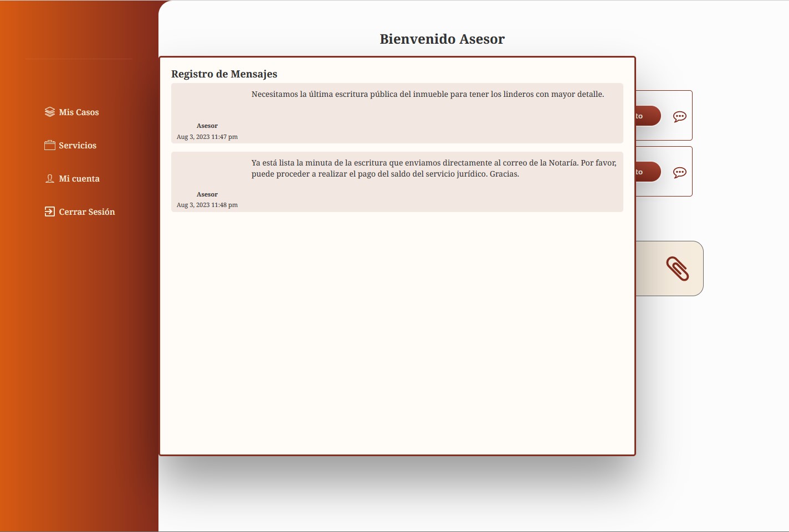Click the Bienvenido Asesor title
Viewport: 789px width, 532px height.
pos(442,39)
